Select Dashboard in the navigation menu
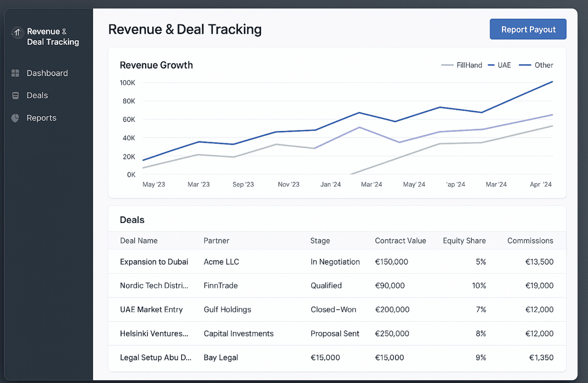 (47, 73)
